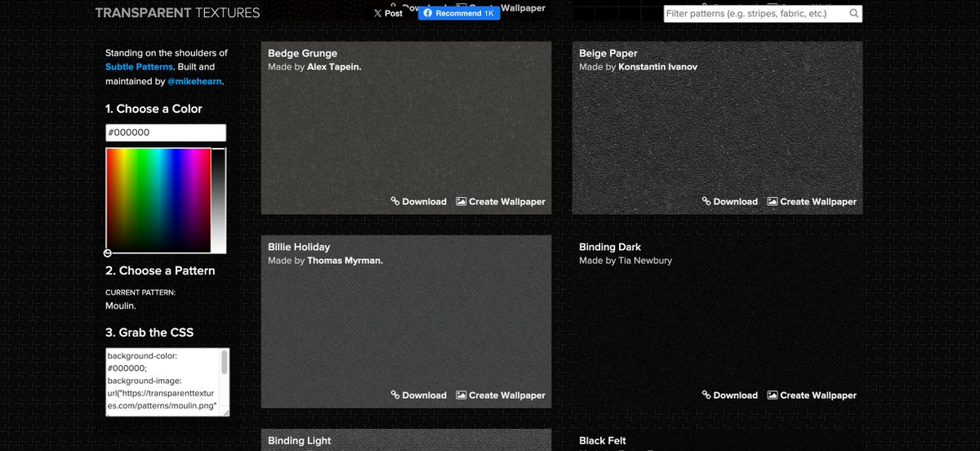Open the Subtle Patterns link
980x451 pixels.
139,66
